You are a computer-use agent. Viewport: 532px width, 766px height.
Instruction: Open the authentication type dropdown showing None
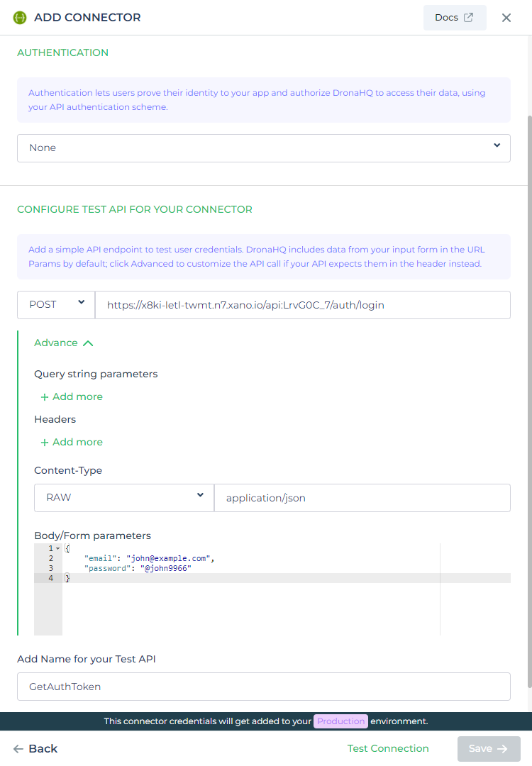coord(264,148)
